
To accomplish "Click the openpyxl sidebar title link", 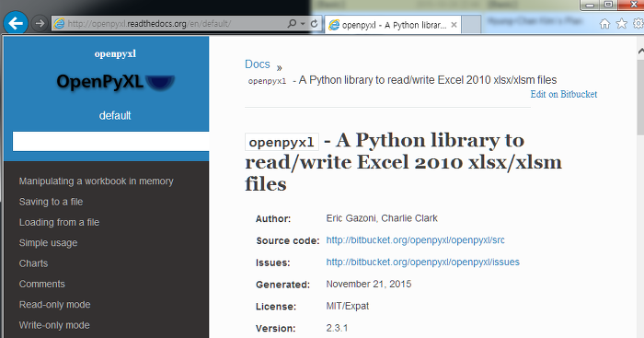I will (115, 53).
